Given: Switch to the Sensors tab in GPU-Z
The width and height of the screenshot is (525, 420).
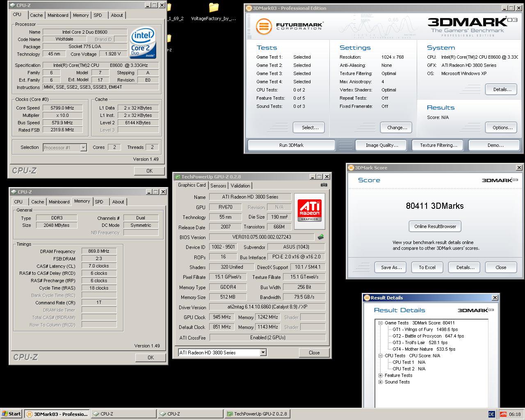Looking at the screenshot, I should pyautogui.click(x=218, y=186).
